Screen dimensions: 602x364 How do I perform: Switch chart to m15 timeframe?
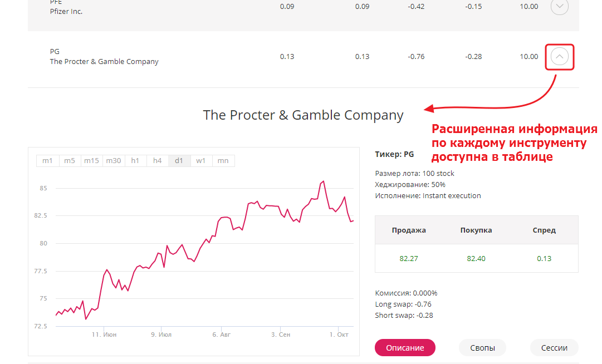92,161
